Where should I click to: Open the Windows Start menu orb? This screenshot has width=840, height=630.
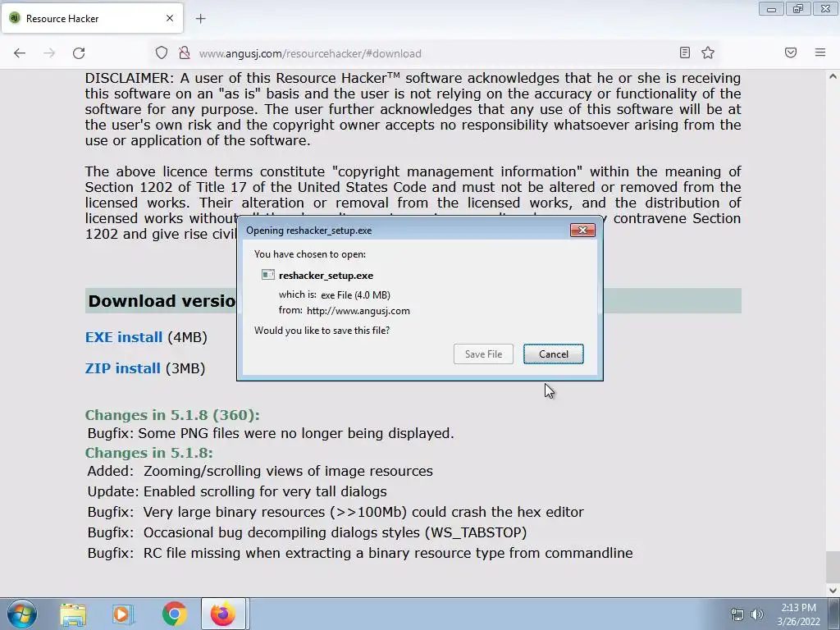22,614
